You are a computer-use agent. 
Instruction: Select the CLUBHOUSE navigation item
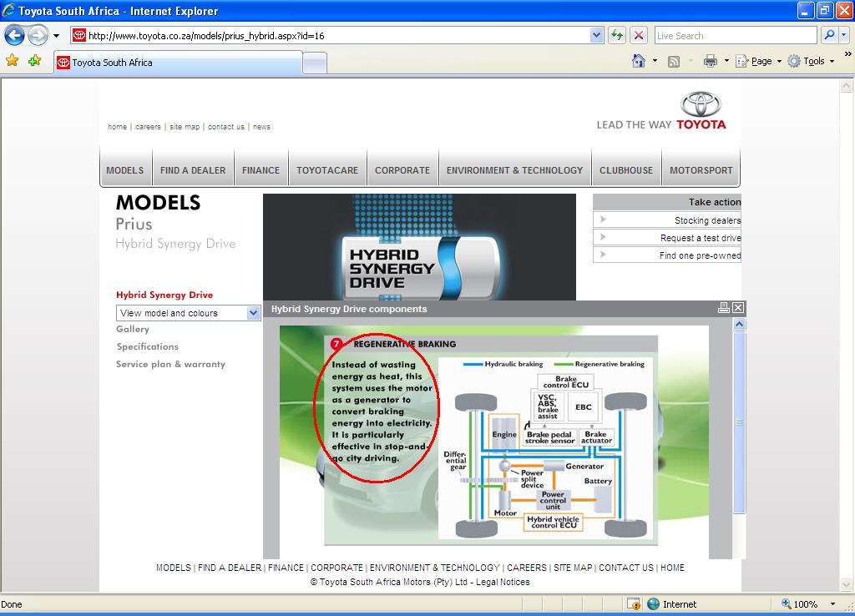pos(626,170)
